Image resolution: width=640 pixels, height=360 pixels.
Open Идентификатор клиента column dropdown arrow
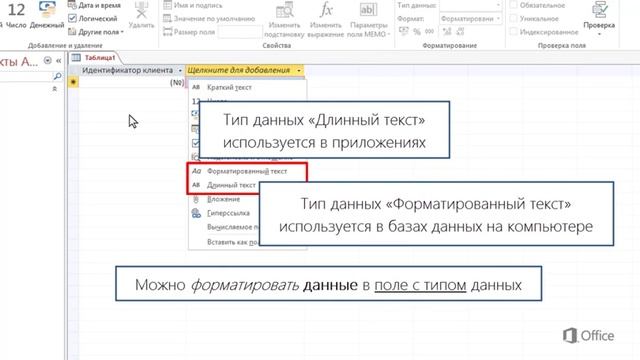click(180, 71)
